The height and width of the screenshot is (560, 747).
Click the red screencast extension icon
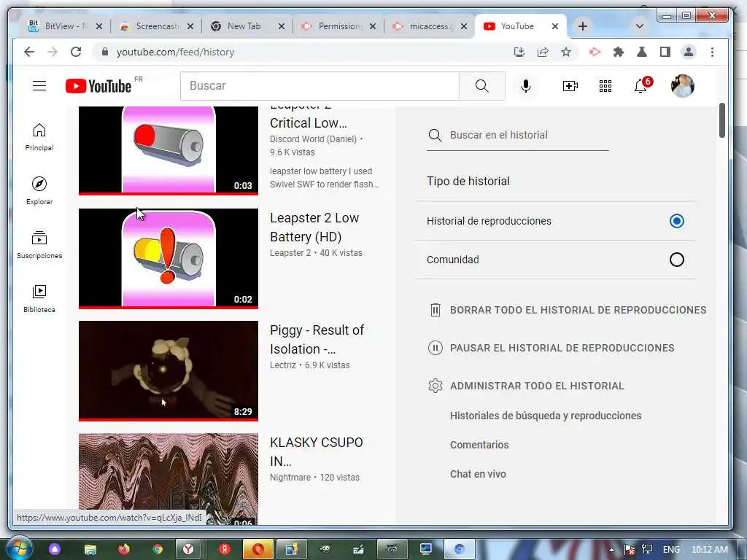pos(595,52)
